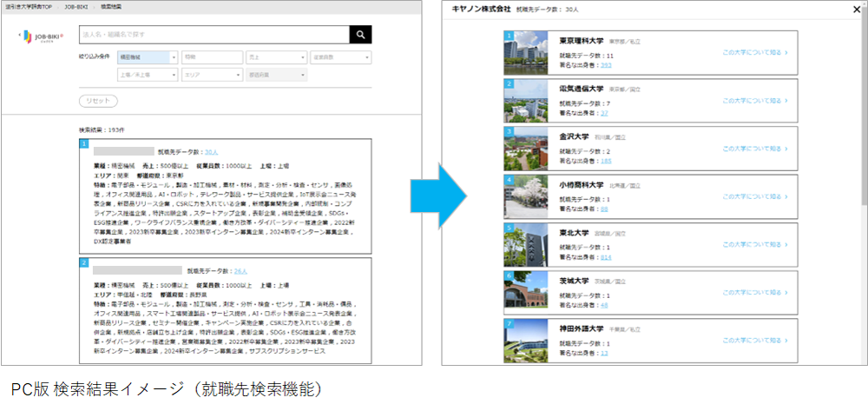Open the 都道府県 dropdown
Screen dimensions: 868x411
[x=276, y=75]
